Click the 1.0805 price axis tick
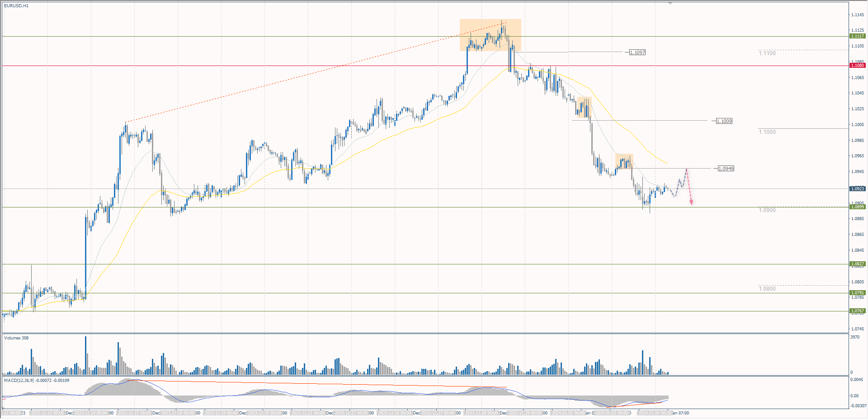868x419 pixels. point(858,282)
